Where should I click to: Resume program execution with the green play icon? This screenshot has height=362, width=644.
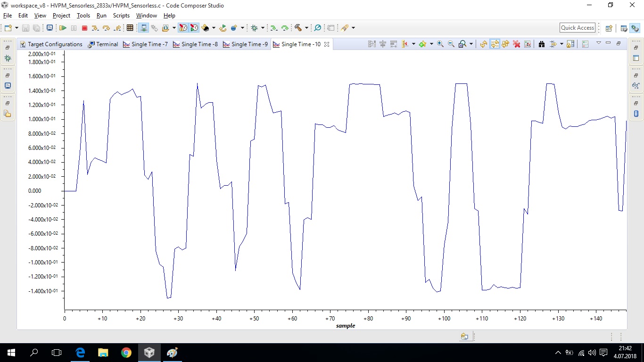point(63,28)
